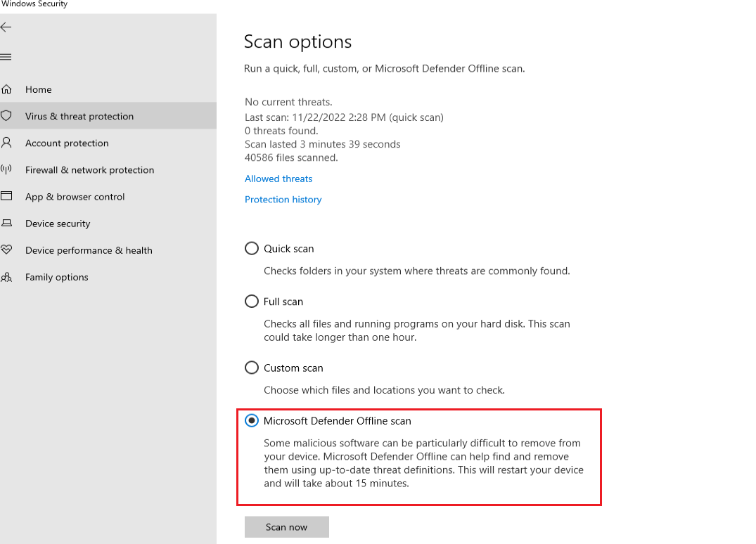756x544 pixels.
Task: Select the Custom scan radio button
Action: tap(252, 368)
